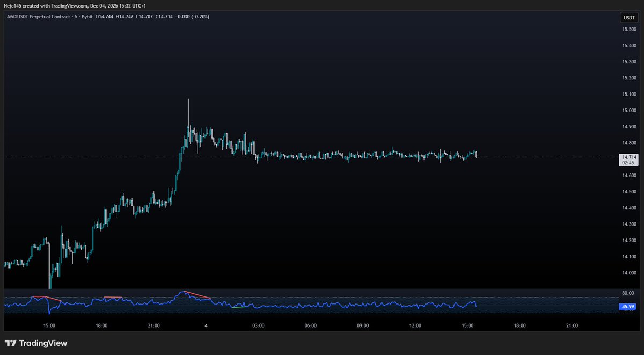Click the RSI value tag 45.99
This screenshot has width=644, height=355.
628,307
